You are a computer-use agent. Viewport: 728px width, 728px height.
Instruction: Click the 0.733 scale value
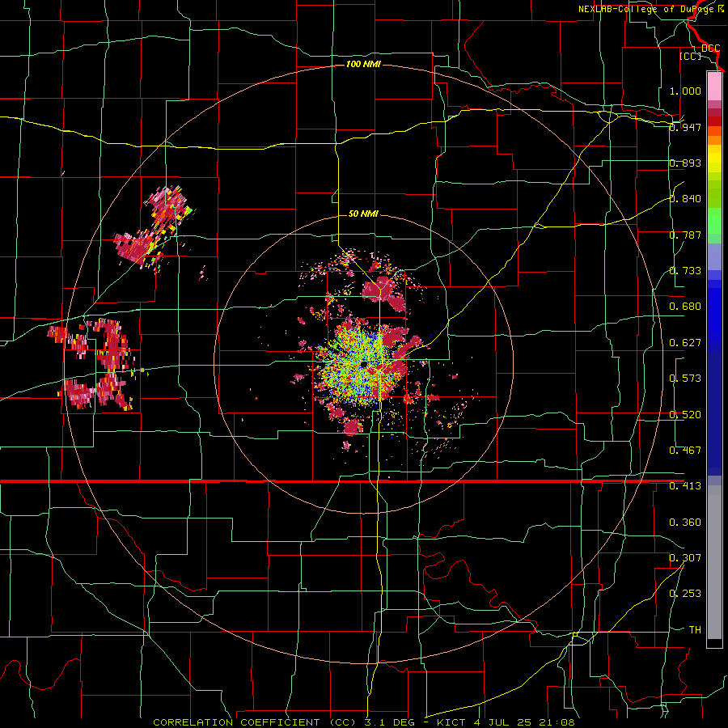tap(685, 271)
